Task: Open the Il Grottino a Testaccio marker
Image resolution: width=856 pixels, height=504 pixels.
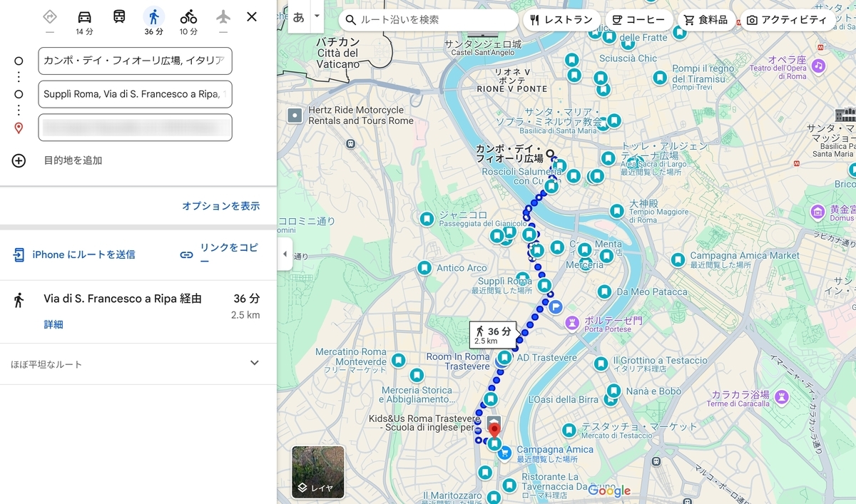Action: (x=601, y=364)
